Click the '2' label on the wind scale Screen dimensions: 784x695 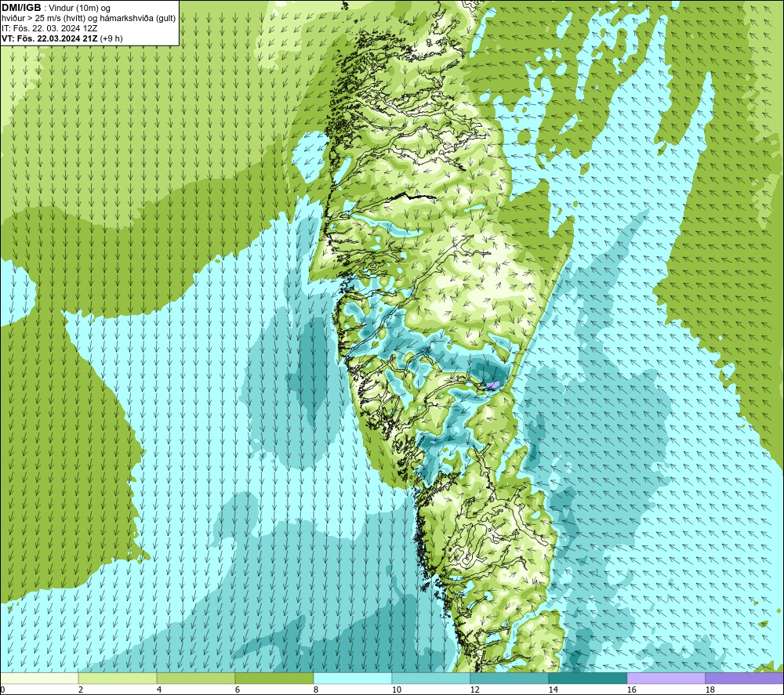pos(81,690)
